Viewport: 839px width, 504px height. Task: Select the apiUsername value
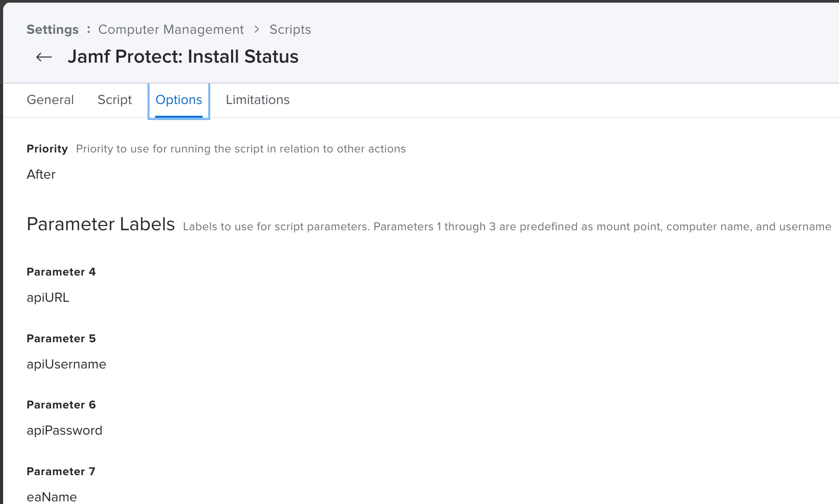(x=66, y=364)
